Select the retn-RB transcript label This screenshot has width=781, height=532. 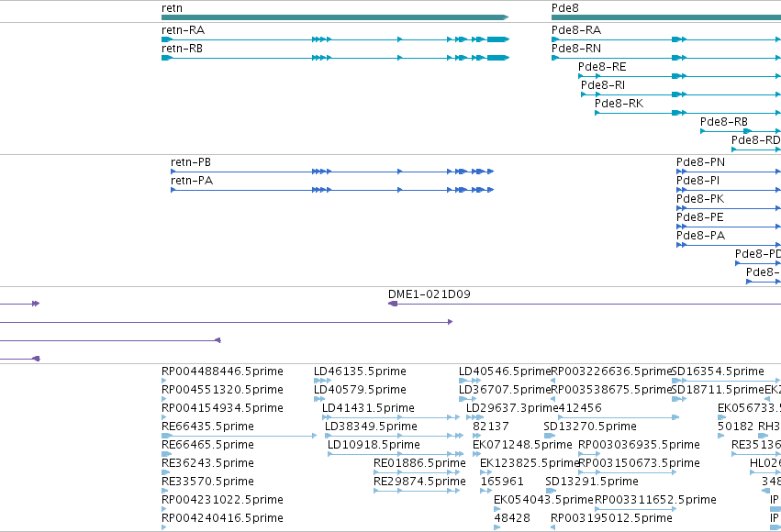click(182, 49)
